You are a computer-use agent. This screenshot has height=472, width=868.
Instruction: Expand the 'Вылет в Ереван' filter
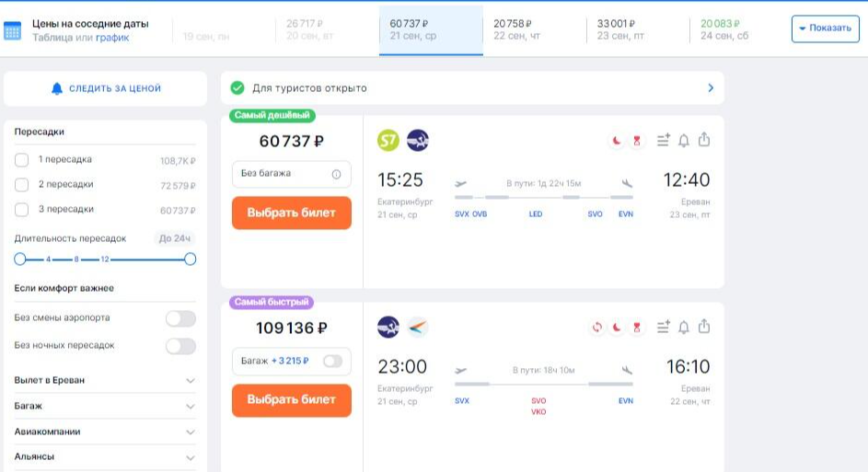(191, 380)
